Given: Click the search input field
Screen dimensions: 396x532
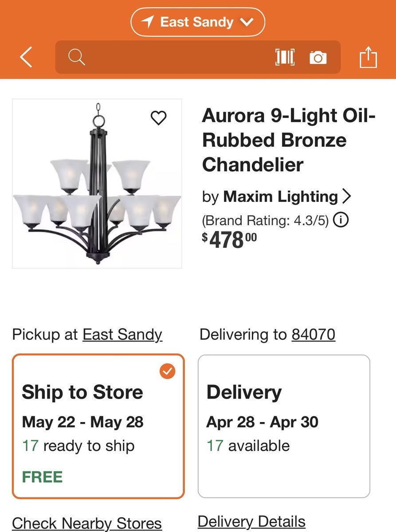Looking at the screenshot, I should coord(177,57).
